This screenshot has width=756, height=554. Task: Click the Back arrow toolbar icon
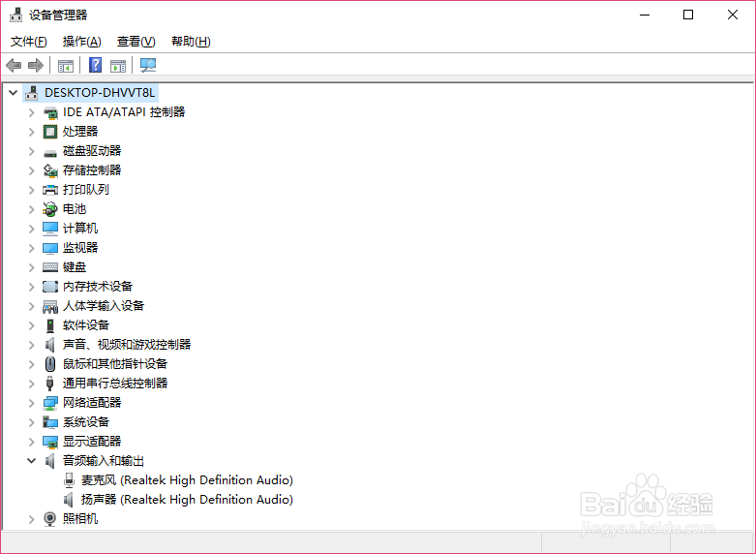click(x=14, y=65)
